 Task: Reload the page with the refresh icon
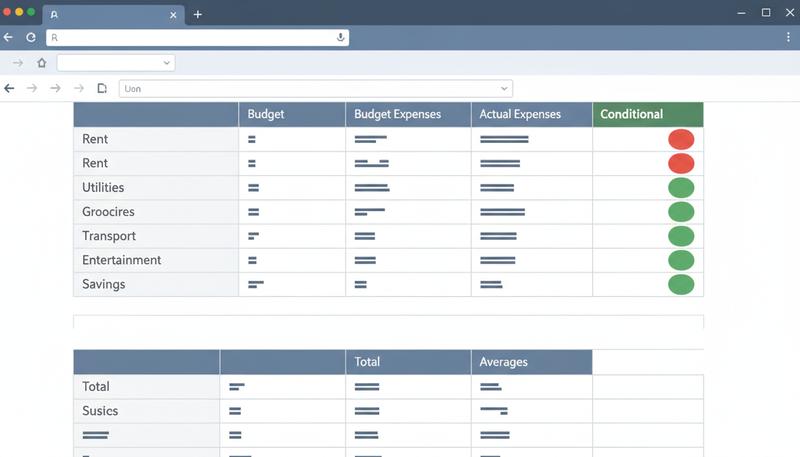tap(31, 37)
